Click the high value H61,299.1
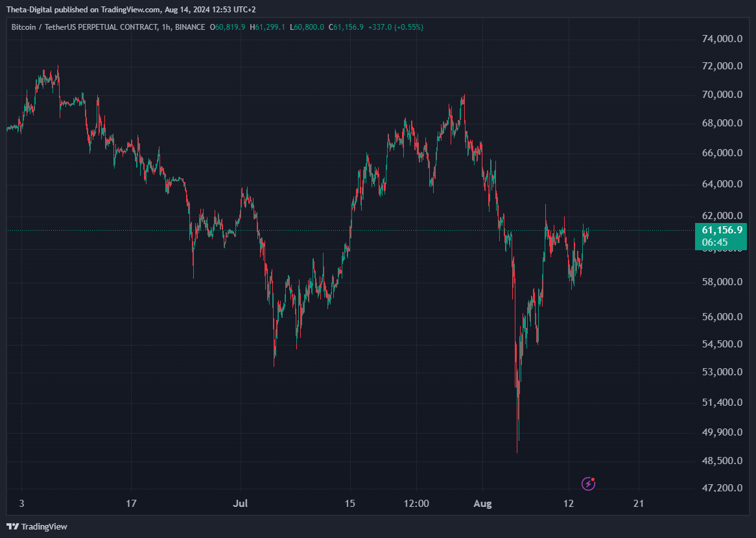756x538 pixels. coord(268,27)
